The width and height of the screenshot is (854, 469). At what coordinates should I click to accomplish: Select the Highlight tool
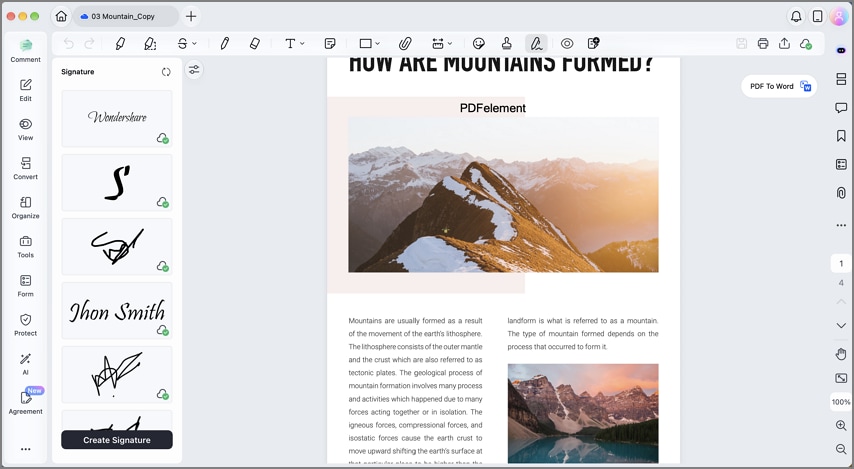click(x=120, y=44)
